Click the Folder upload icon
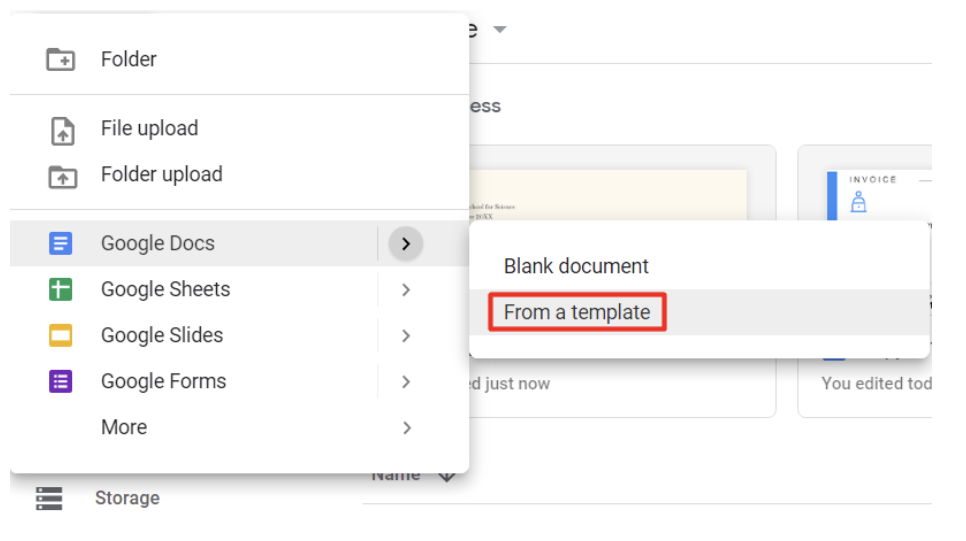The height and width of the screenshot is (541, 966). pos(63,177)
